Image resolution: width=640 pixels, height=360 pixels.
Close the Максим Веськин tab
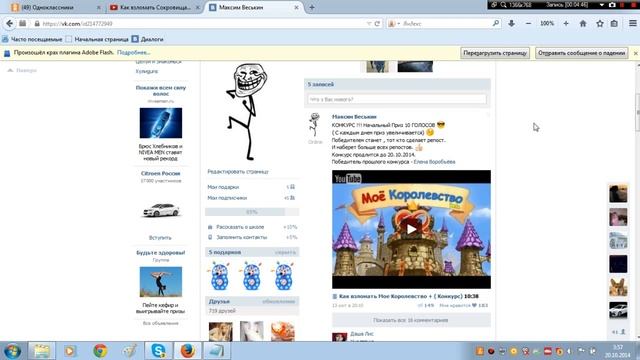pos(296,7)
